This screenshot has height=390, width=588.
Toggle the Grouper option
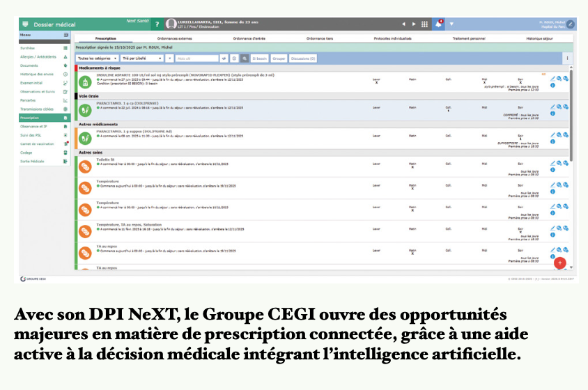[279, 58]
